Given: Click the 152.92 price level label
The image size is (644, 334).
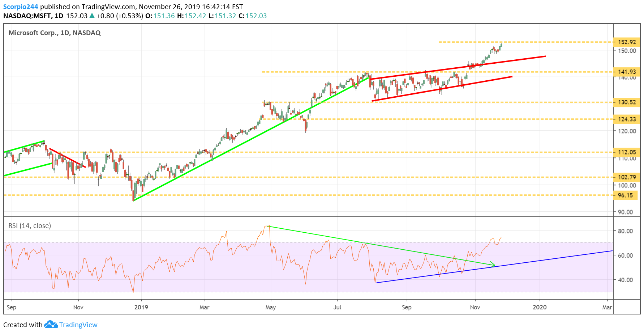Looking at the screenshot, I should coord(627,42).
